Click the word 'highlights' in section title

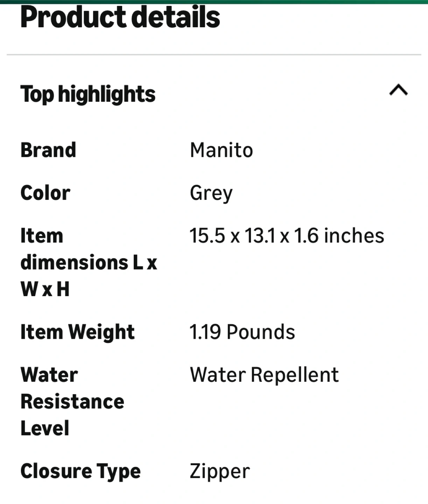coord(107,94)
